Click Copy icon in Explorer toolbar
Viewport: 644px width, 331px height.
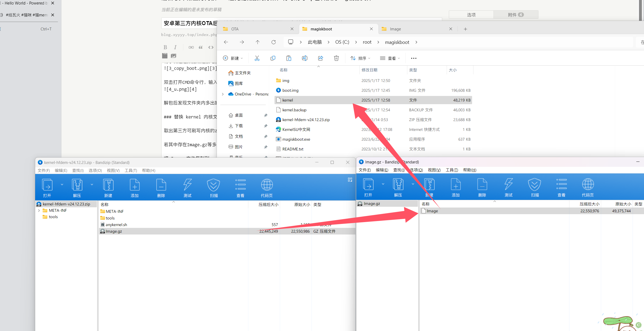click(x=273, y=58)
